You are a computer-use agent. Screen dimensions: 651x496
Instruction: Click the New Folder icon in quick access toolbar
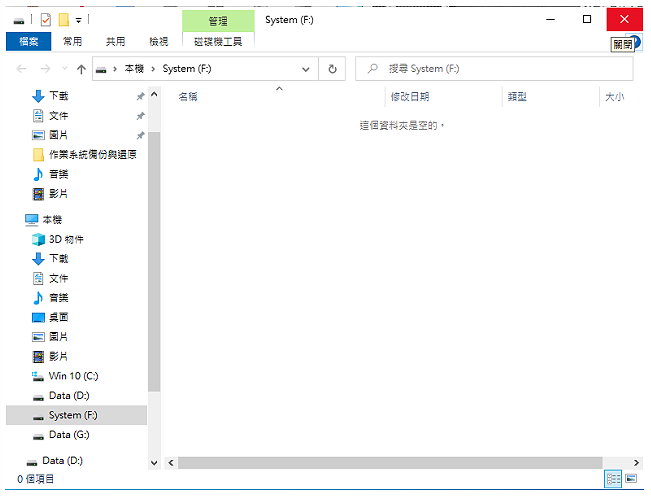pos(64,20)
